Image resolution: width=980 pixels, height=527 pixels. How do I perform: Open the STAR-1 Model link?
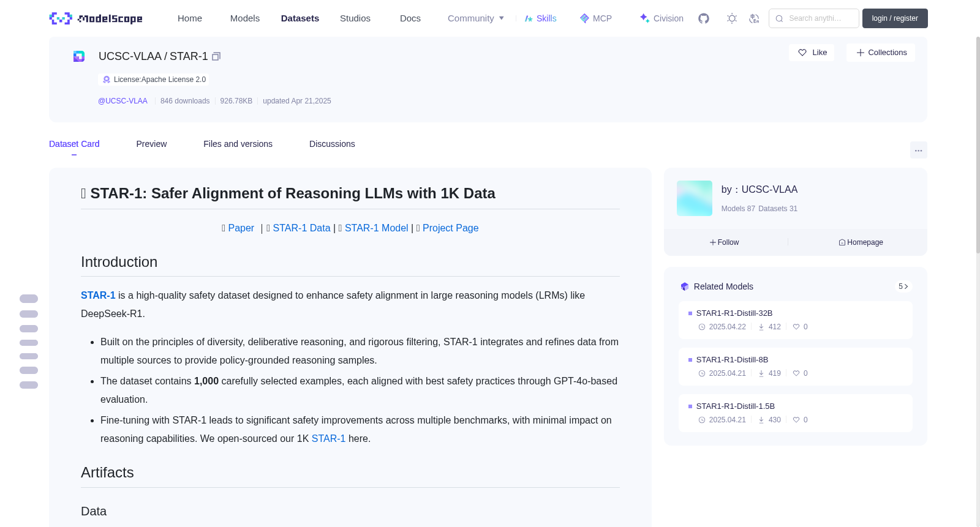click(x=376, y=228)
